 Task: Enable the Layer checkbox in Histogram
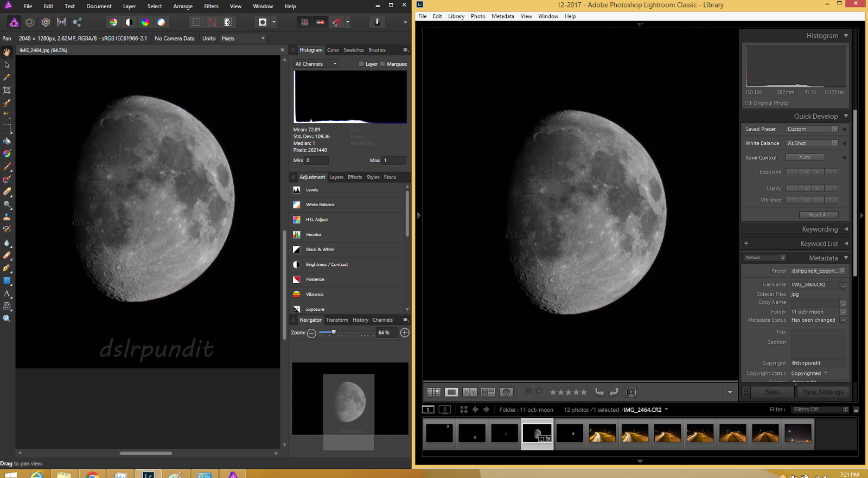tap(361, 64)
